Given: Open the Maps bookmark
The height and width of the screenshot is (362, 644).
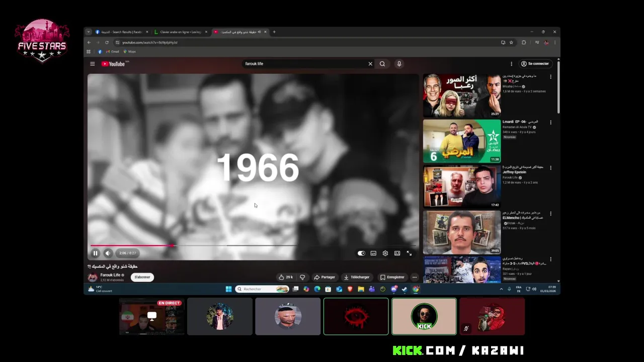Looking at the screenshot, I should (x=130, y=51).
